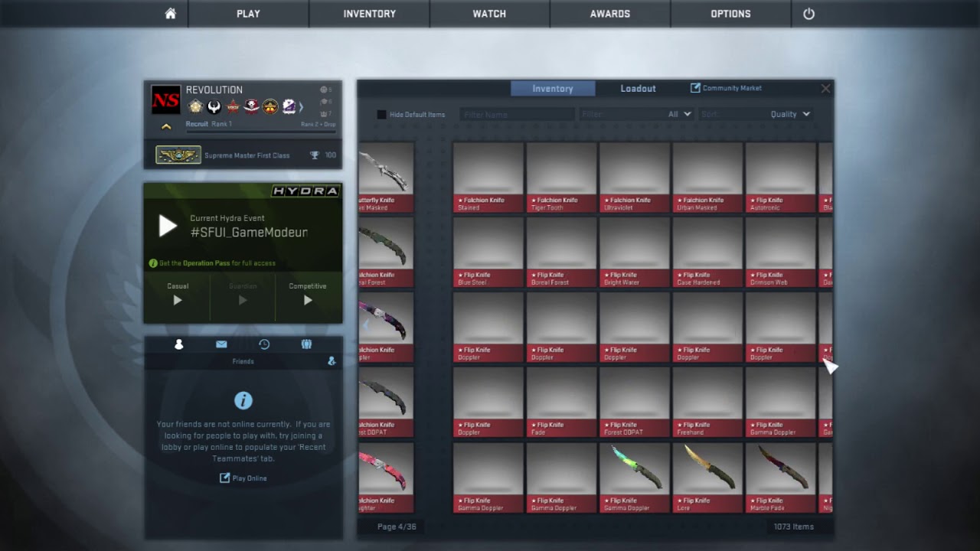Open the Friends person icon tab

tap(178, 344)
